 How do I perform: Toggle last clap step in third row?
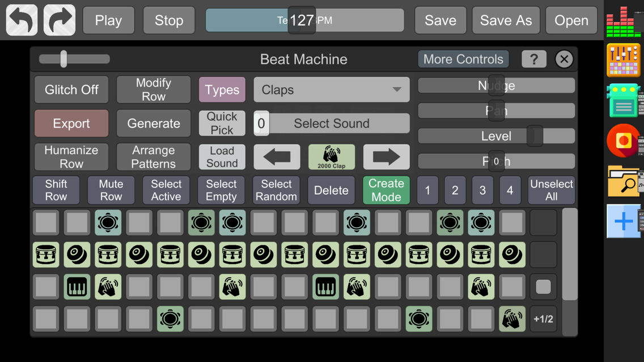[x=481, y=287]
